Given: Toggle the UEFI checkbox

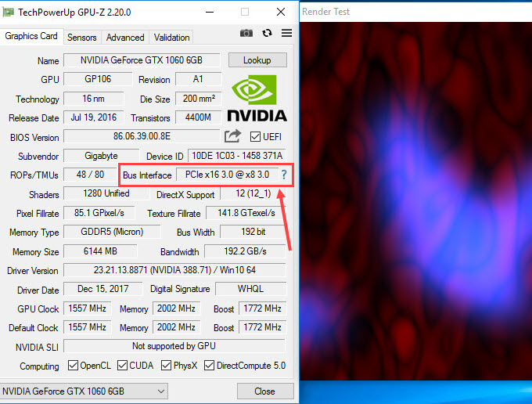Looking at the screenshot, I should [255, 137].
